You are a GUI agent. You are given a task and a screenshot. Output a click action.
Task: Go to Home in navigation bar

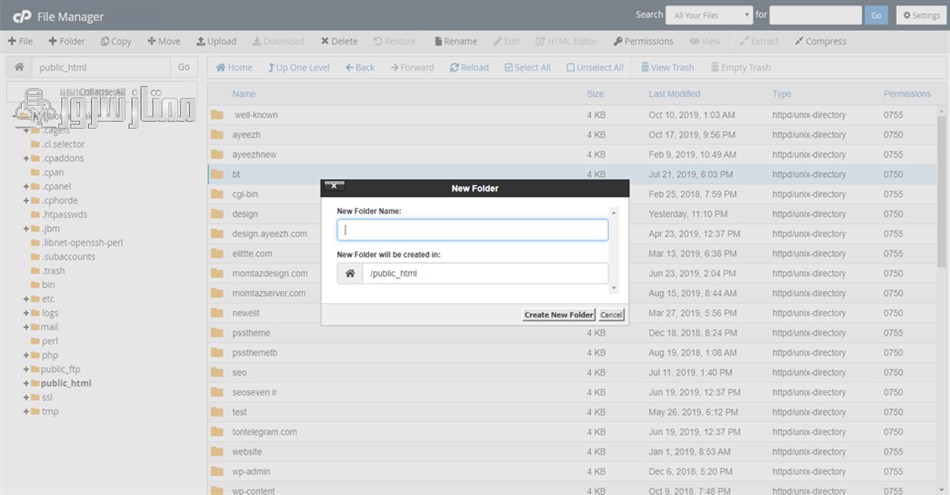pos(234,67)
